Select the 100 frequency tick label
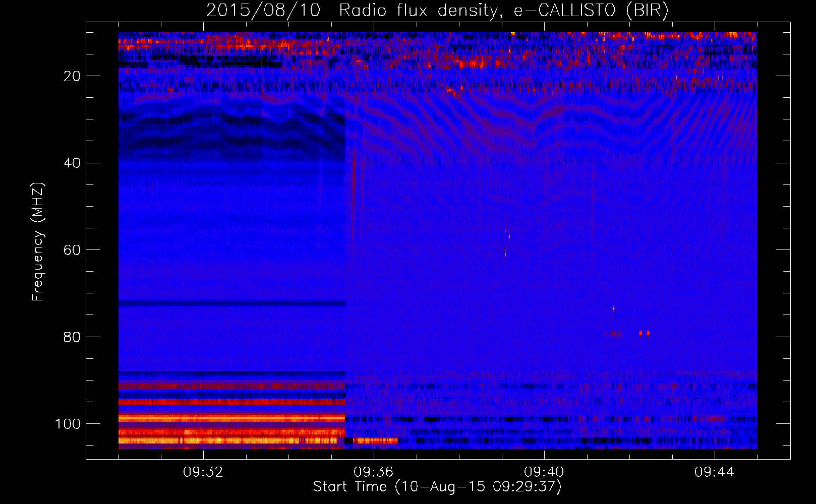Viewport: 816px width, 504px height. tap(68, 424)
